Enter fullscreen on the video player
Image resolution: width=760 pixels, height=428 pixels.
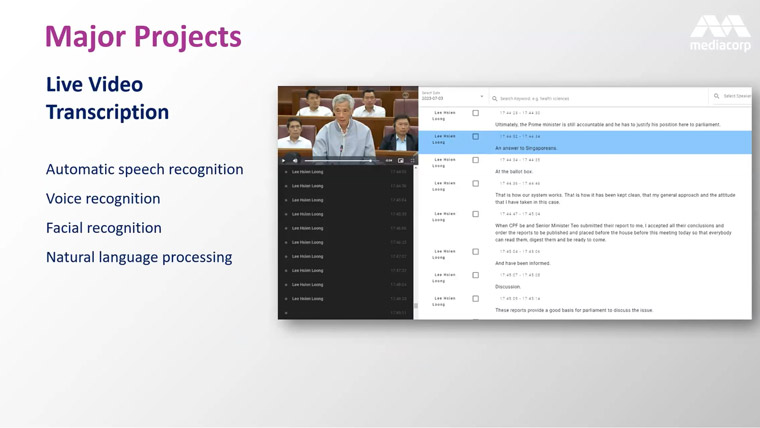tap(412, 160)
